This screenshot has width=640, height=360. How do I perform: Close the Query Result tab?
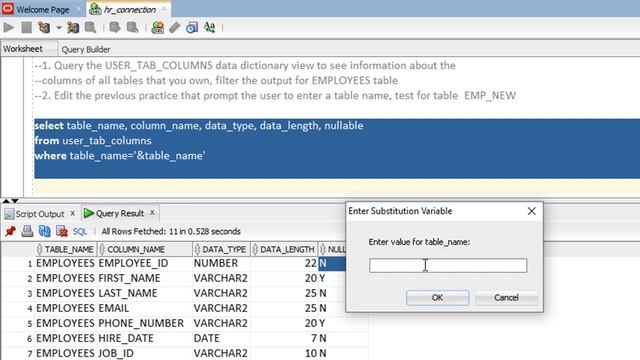152,213
